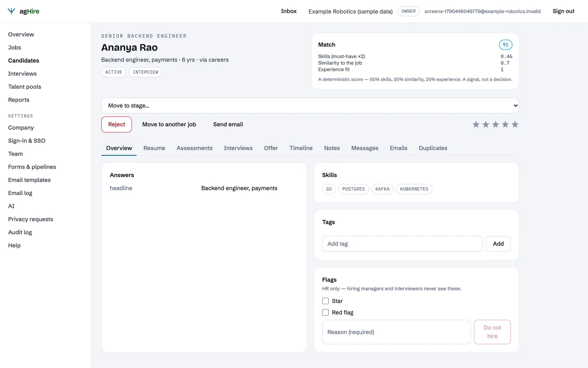This screenshot has height=368, width=588.
Task: Rate candidate five stars
Action: click(515, 124)
